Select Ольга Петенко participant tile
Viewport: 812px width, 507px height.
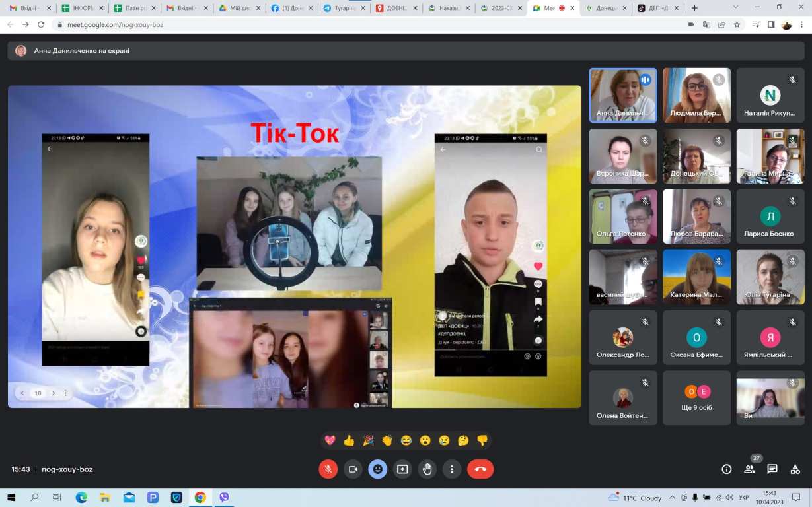[623, 217]
